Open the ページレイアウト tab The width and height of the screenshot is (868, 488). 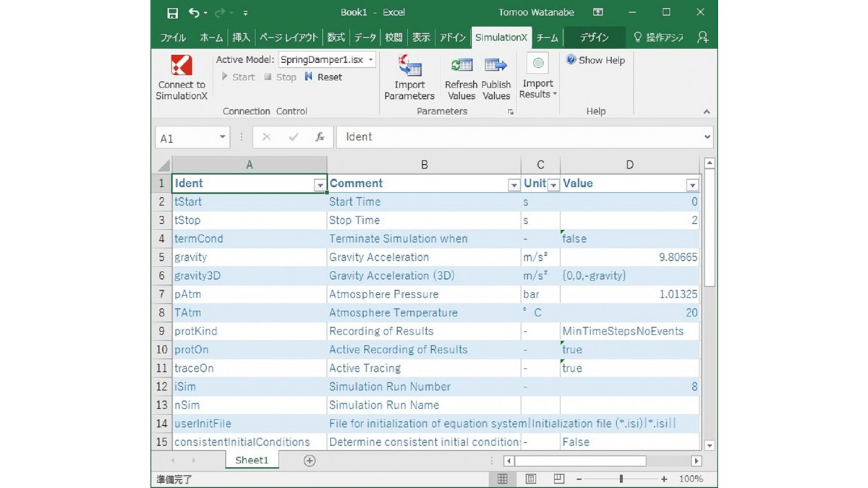288,38
